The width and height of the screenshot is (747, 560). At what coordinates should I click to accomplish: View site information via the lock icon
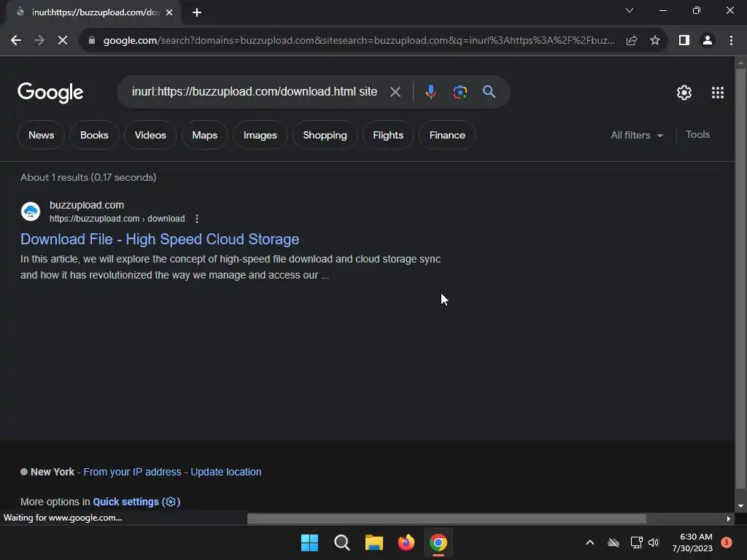(x=92, y=41)
